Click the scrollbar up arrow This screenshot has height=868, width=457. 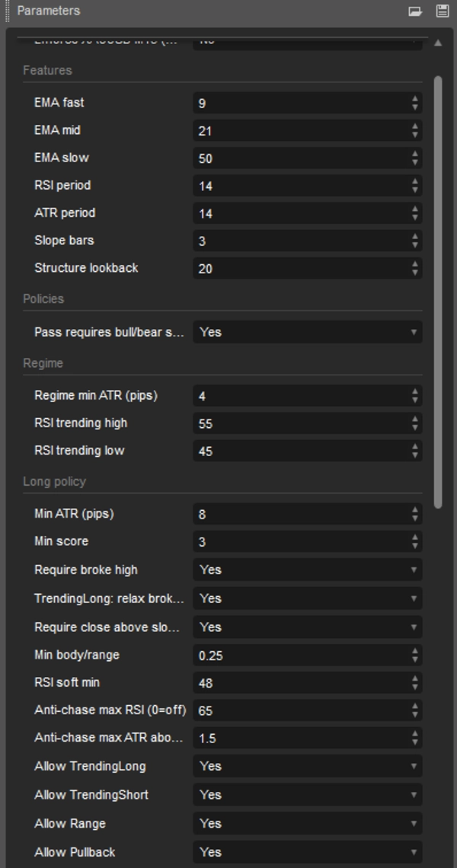coord(438,43)
